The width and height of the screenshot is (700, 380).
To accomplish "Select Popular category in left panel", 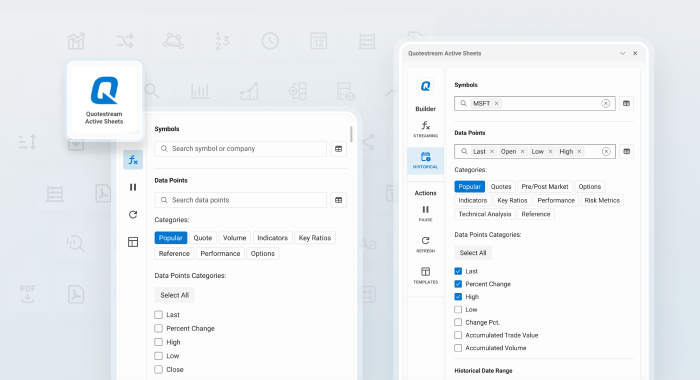I will point(171,238).
